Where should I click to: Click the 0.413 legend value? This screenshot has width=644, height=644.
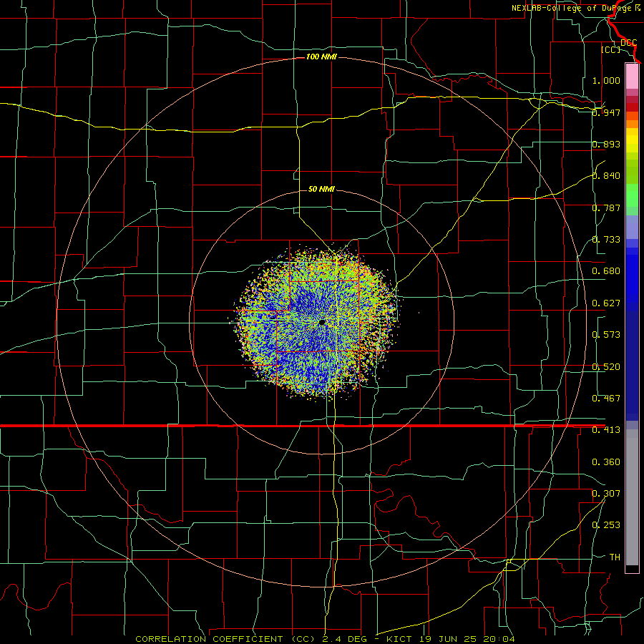pyautogui.click(x=606, y=430)
